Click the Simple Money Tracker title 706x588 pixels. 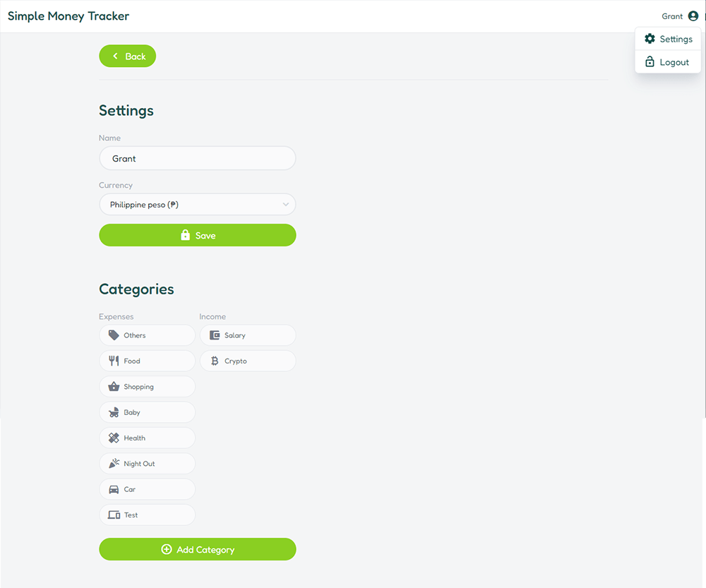pos(68,16)
